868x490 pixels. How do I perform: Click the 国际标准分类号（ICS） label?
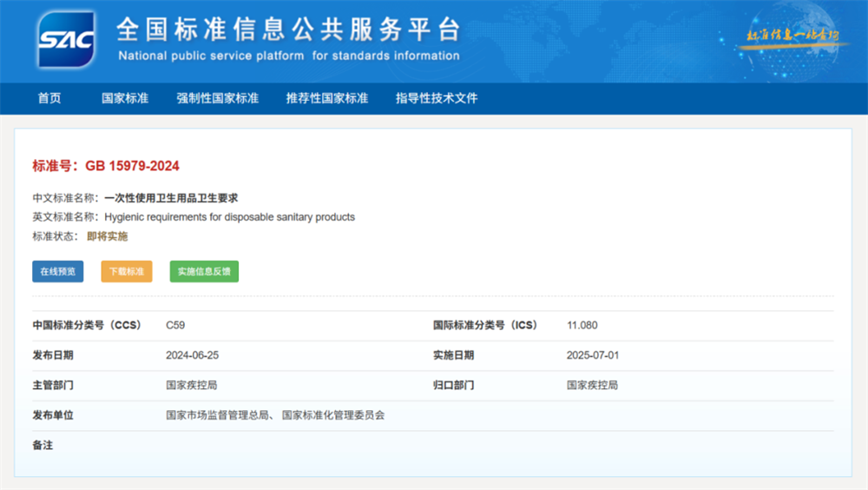[x=485, y=326]
